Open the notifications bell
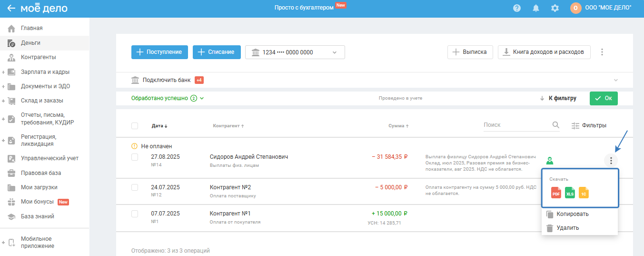 pyautogui.click(x=536, y=8)
